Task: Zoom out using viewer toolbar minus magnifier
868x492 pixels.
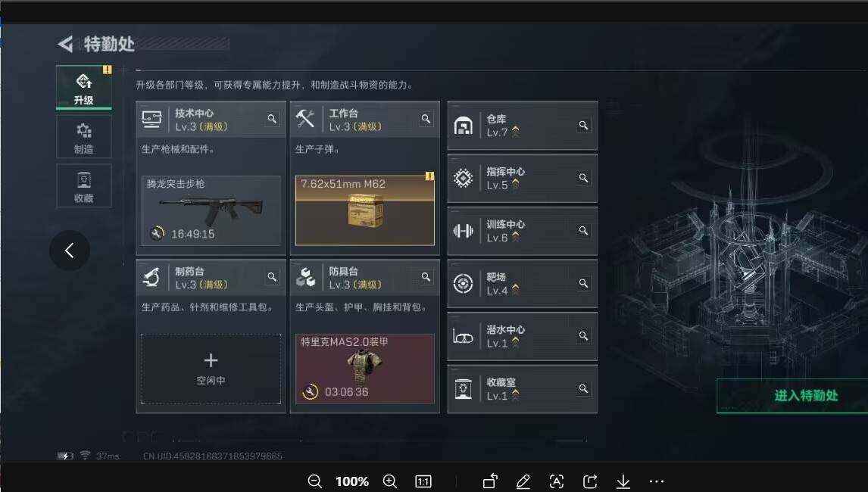Action: (x=314, y=481)
